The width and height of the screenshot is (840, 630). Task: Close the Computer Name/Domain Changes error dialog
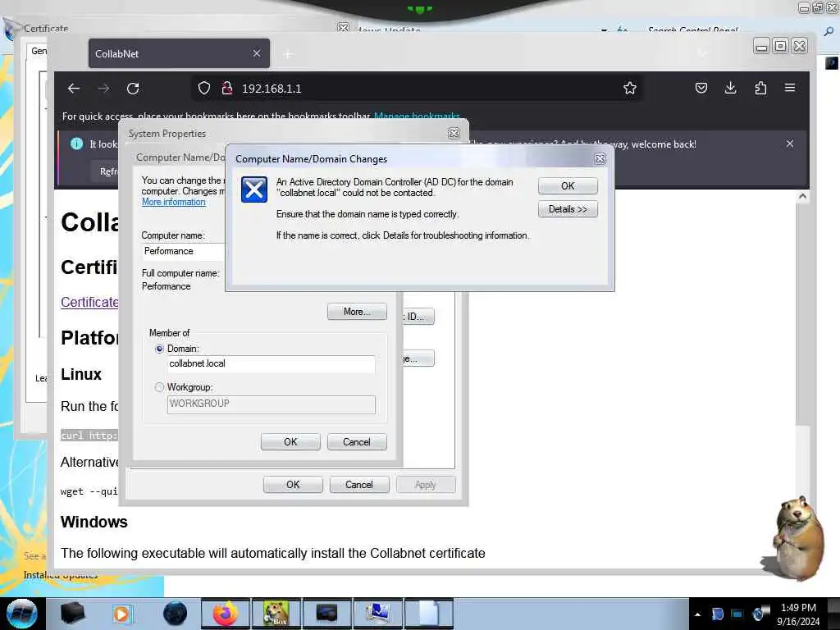[x=600, y=158]
